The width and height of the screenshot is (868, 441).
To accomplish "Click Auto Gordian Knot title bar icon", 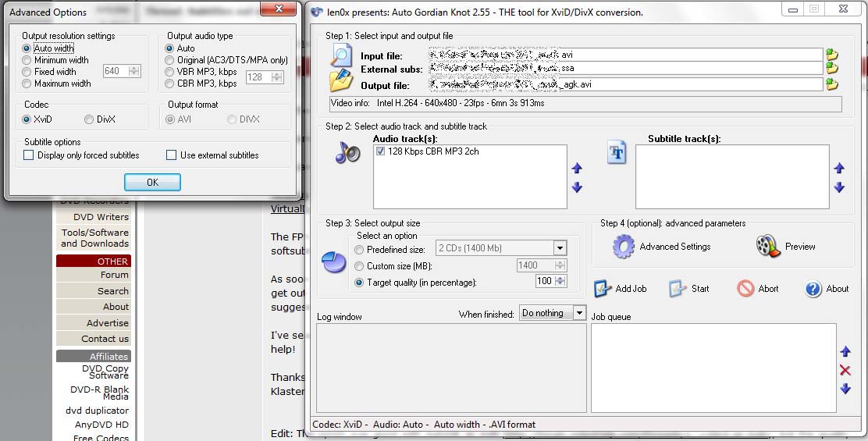I will click(317, 12).
